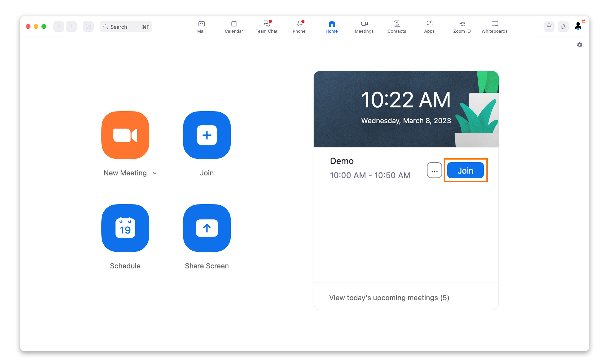Open the Whiteboards tab
The width and height of the screenshot is (614, 364).
[494, 27]
